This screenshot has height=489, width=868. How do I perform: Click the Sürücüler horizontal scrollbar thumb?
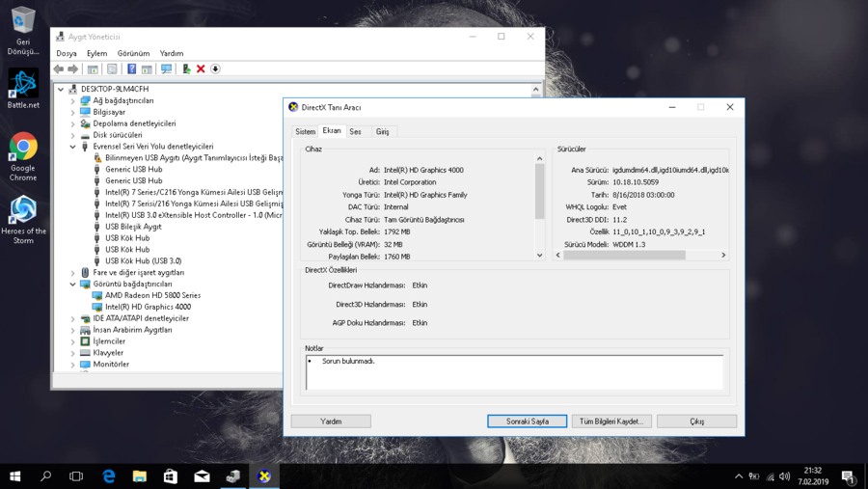[624, 256]
